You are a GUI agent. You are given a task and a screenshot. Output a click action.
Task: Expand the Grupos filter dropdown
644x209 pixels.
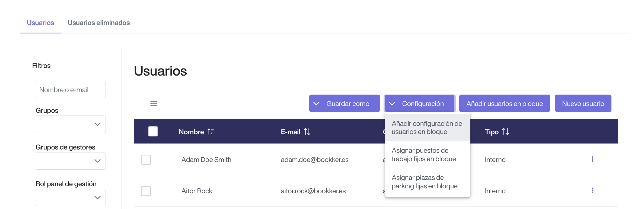point(71,124)
